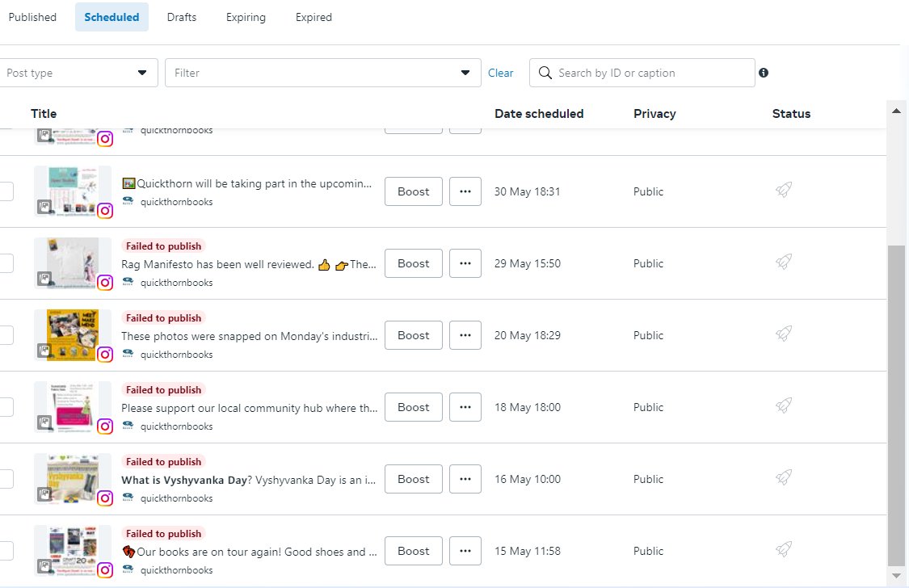Open thumbnail of books on tour post
The image size is (909, 588).
coord(73,550)
